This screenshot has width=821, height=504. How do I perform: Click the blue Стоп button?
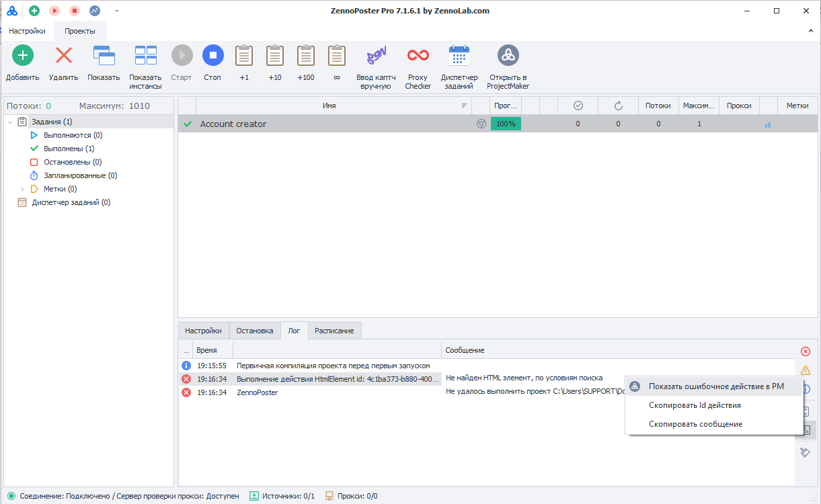(x=212, y=56)
